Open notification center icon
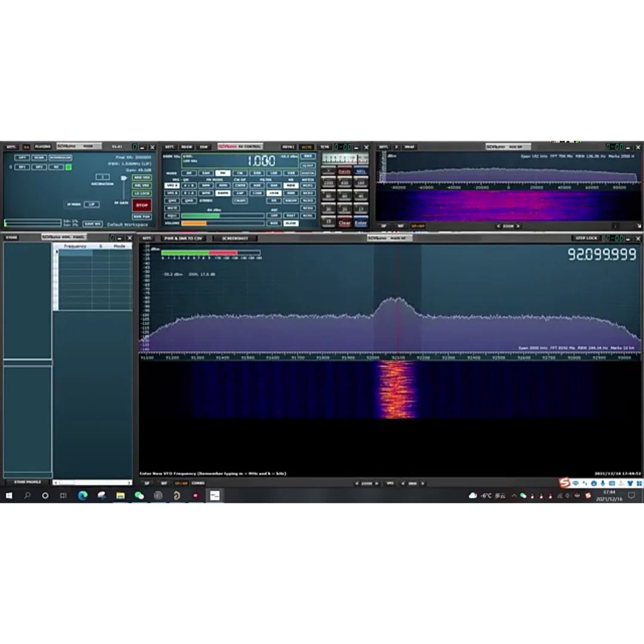The image size is (644, 644). pyautogui.click(x=631, y=496)
